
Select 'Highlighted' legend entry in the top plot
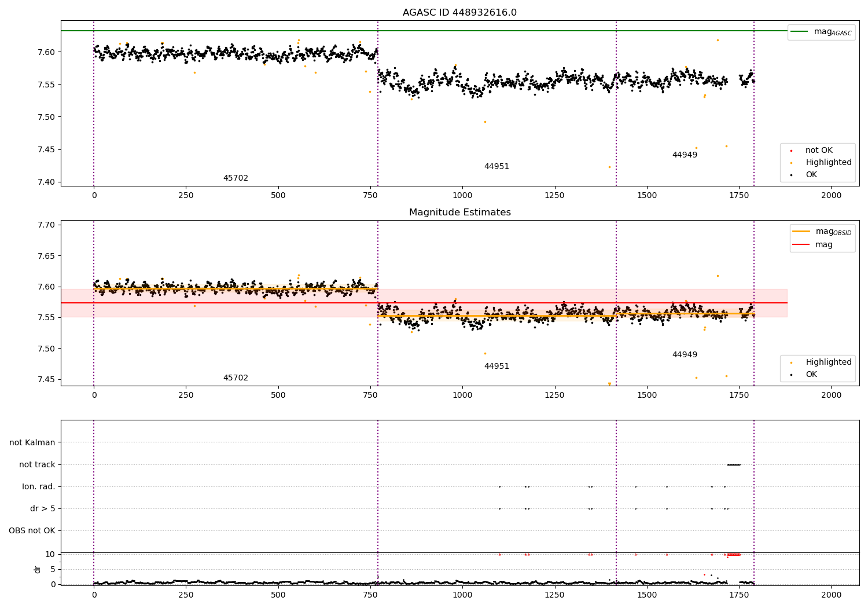829,163
